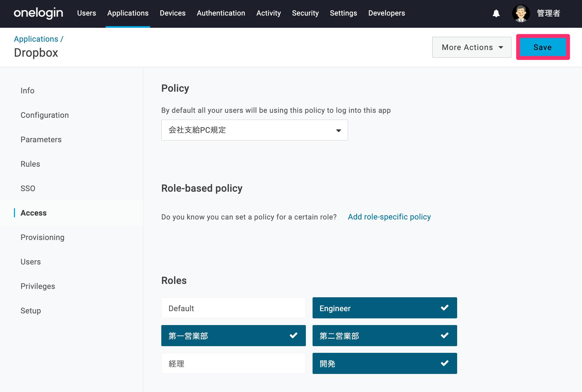Switch to the Provisioning tab

(x=43, y=237)
